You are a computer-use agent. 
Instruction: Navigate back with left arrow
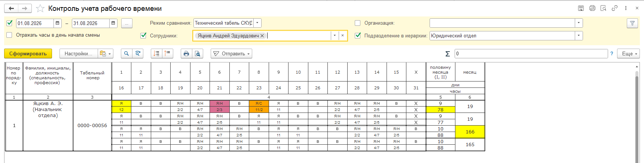[x=12, y=8]
